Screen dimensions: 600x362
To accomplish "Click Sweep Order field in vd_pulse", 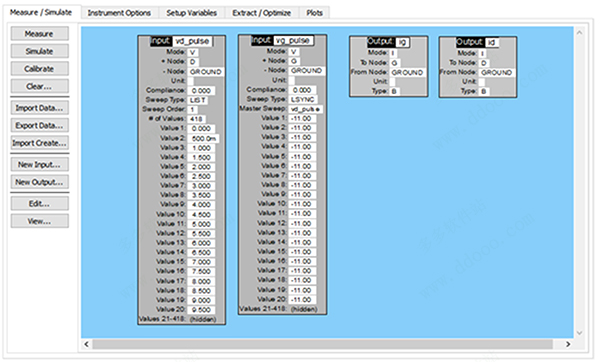I will 192,109.
